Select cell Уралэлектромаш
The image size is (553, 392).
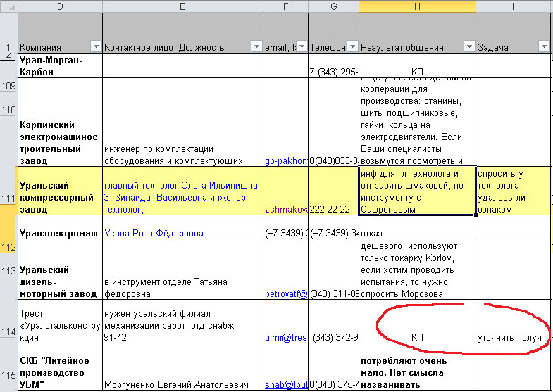tap(60, 227)
